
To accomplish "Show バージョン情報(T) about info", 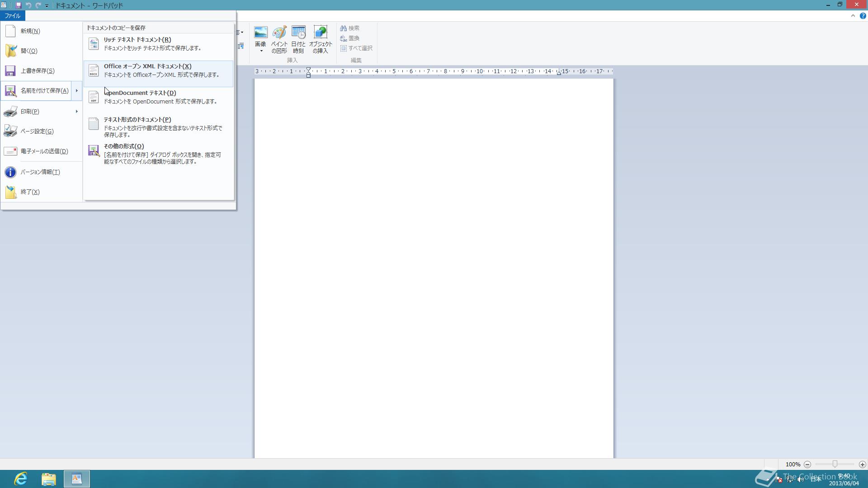I will [x=41, y=172].
